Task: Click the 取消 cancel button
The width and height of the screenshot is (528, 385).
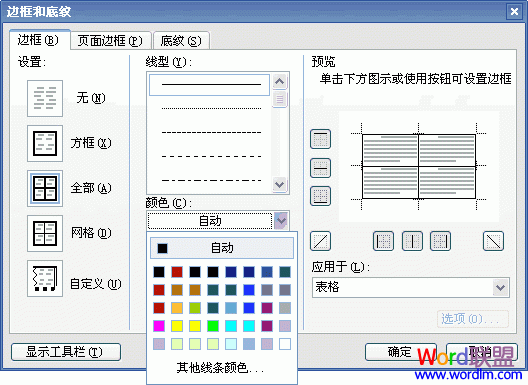Action: click(x=482, y=352)
